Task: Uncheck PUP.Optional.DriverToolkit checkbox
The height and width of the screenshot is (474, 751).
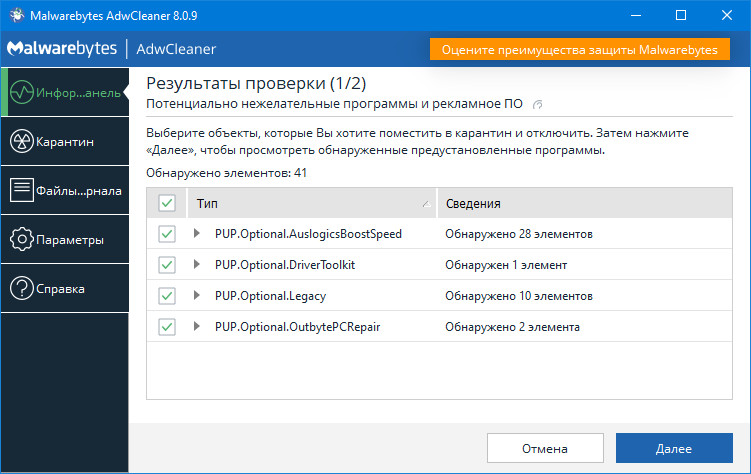Action: coord(167,265)
